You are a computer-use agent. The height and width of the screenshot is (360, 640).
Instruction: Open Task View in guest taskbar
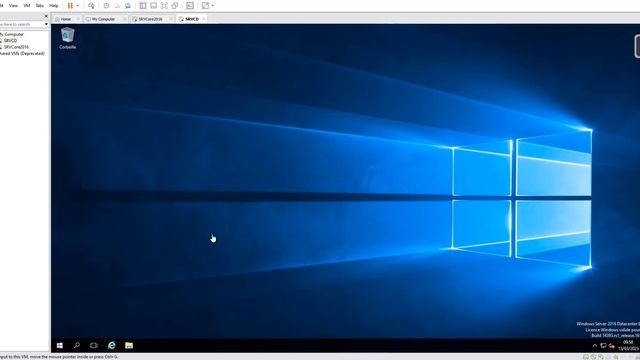(x=94, y=345)
